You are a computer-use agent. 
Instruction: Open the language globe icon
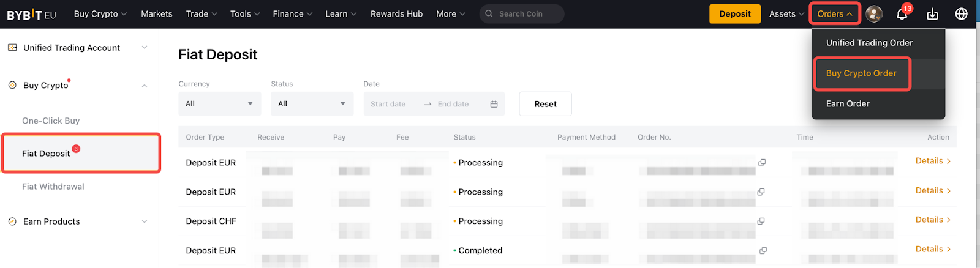[x=961, y=14]
